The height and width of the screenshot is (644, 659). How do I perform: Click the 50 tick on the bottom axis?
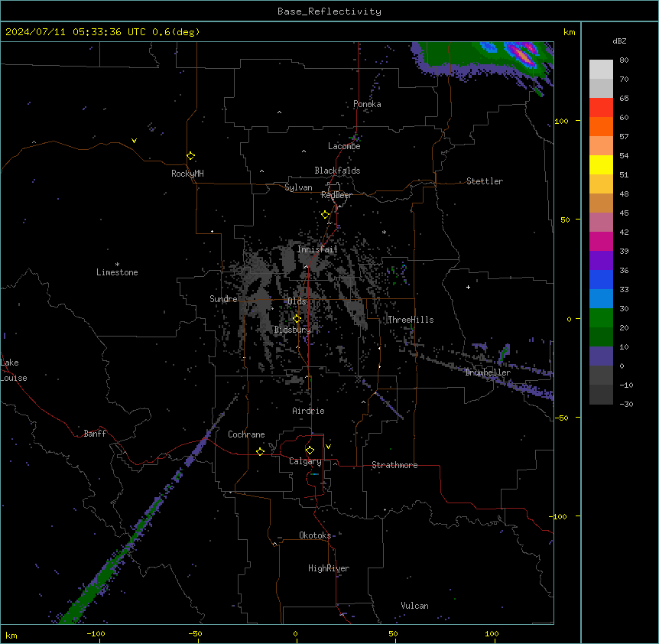point(393,633)
